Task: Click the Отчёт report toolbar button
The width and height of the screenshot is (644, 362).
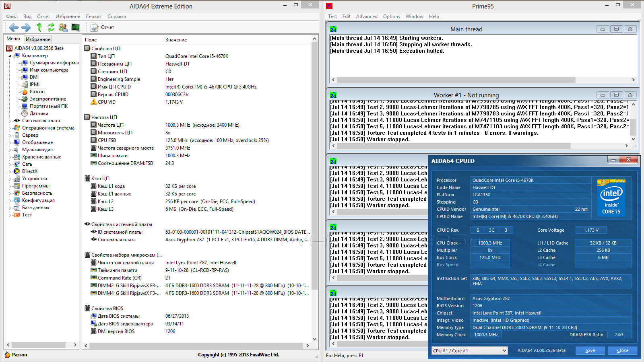Action: [103, 27]
